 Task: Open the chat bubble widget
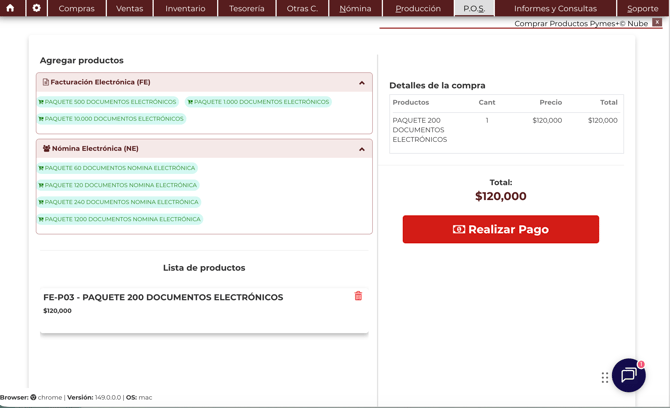629,375
